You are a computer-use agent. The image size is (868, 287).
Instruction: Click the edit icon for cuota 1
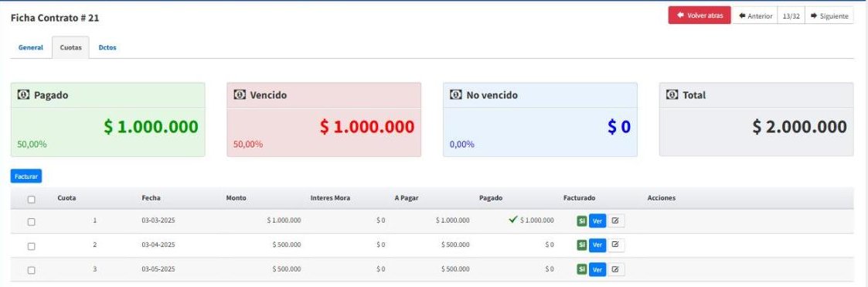(615, 220)
